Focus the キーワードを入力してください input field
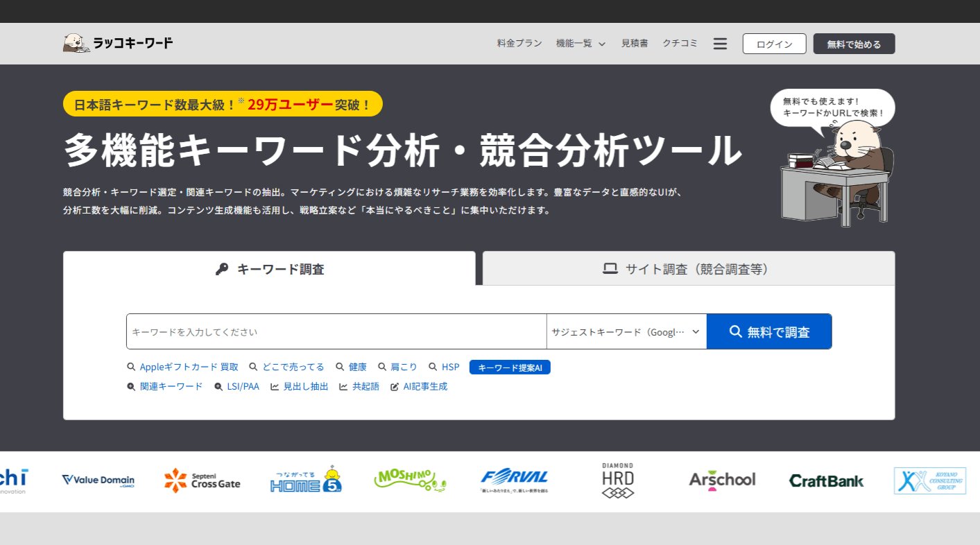The height and width of the screenshot is (545, 980). click(x=336, y=331)
